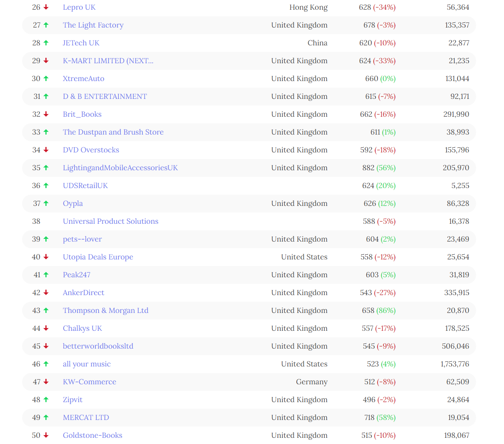This screenshot has height=444, width=504.
Task: Click the up trend arrow beside XtremeAuto
Action: pyautogui.click(x=46, y=78)
